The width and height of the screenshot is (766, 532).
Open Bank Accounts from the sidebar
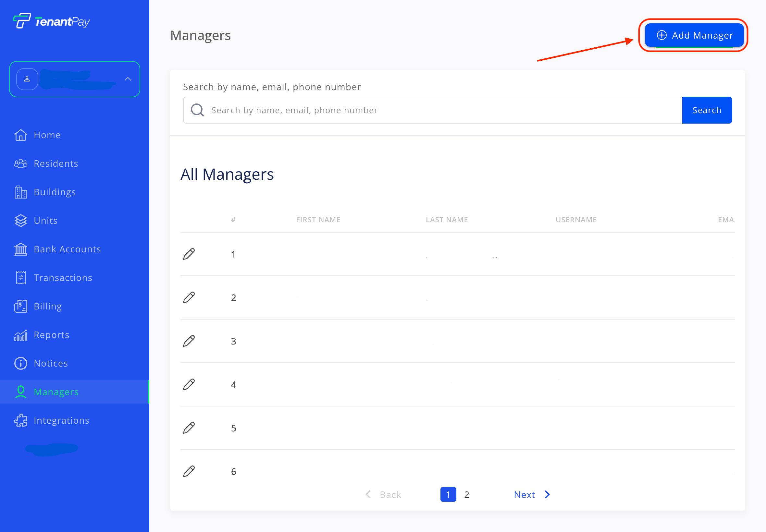click(67, 249)
